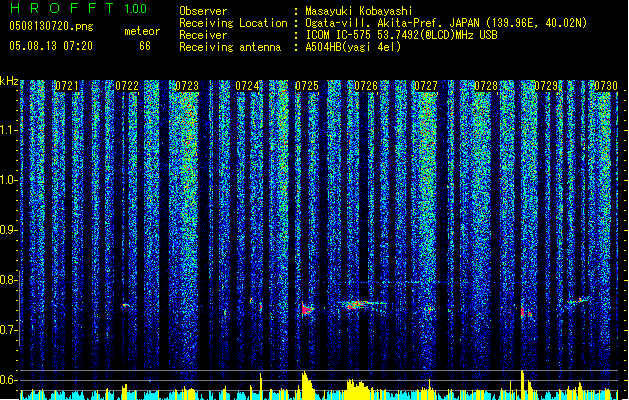The width and height of the screenshot is (629, 400).
Task: Click the 0724 time marker
Action: click(247, 86)
